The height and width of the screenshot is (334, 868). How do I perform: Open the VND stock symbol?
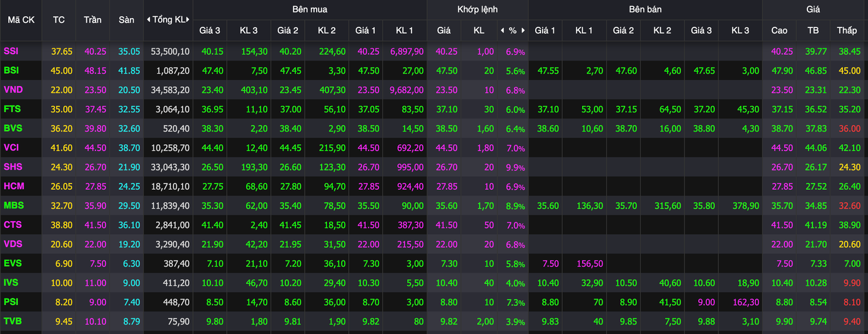click(x=13, y=90)
